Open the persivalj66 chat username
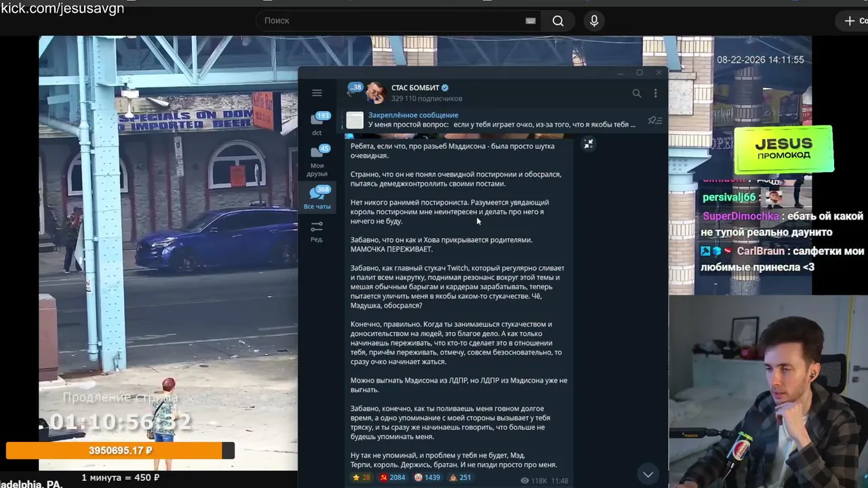The height and width of the screenshot is (488, 868). 729,197
